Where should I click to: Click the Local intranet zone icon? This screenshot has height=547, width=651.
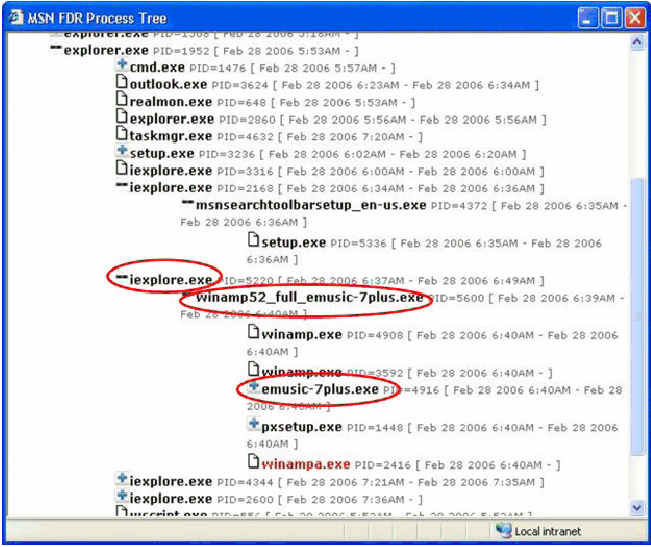pos(504,530)
